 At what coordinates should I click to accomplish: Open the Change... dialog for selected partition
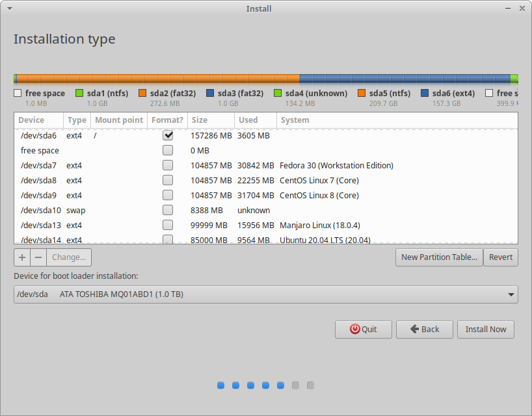point(69,257)
